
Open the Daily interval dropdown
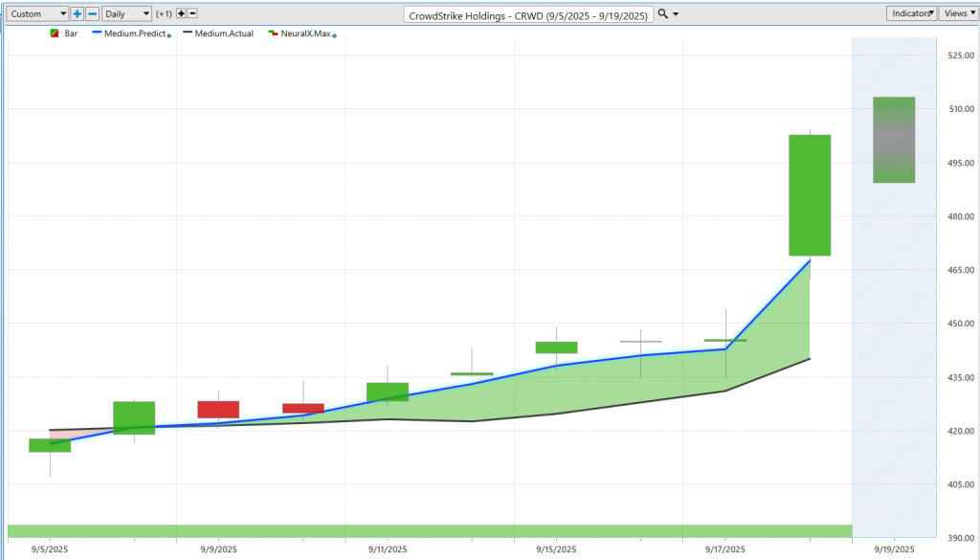tap(127, 13)
